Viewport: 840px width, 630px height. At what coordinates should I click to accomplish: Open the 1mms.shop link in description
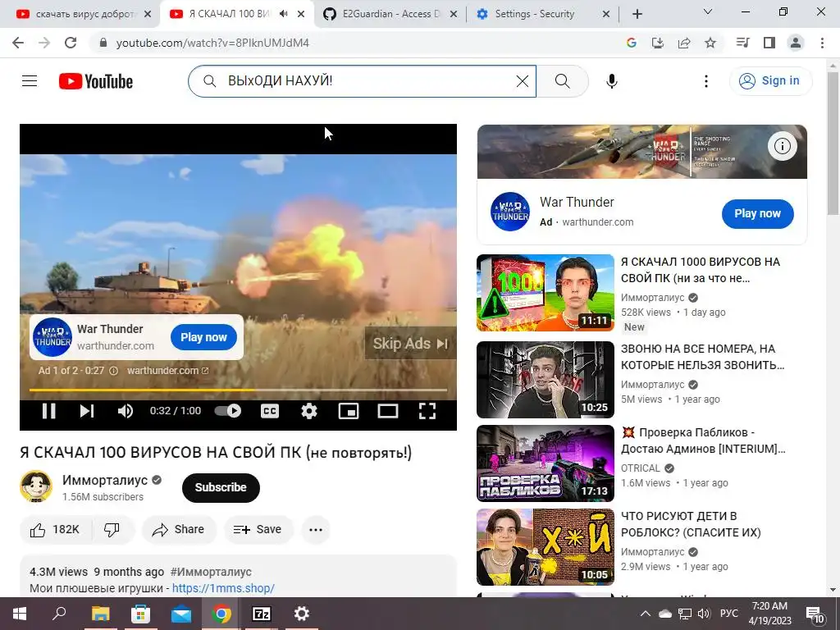coord(223,588)
